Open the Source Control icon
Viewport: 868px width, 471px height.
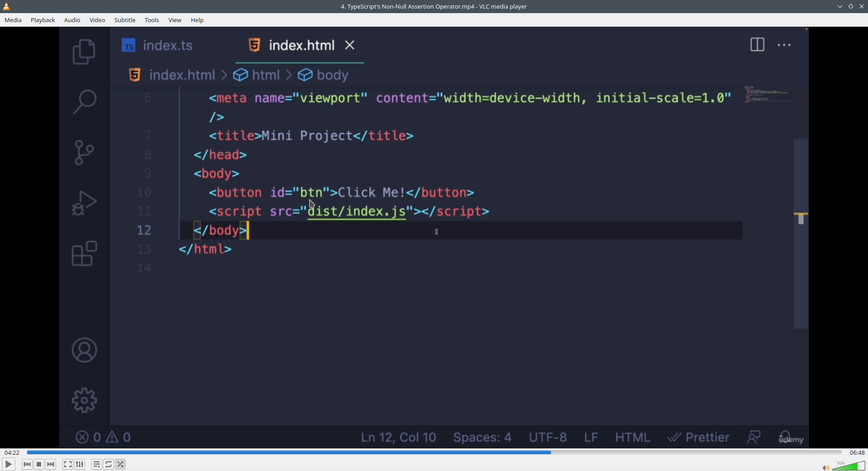click(x=85, y=152)
